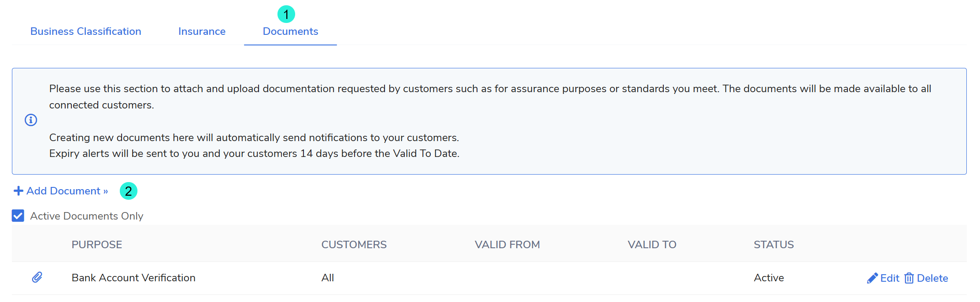
Task: Click the pencil icon beside Edit
Action: [x=872, y=278]
